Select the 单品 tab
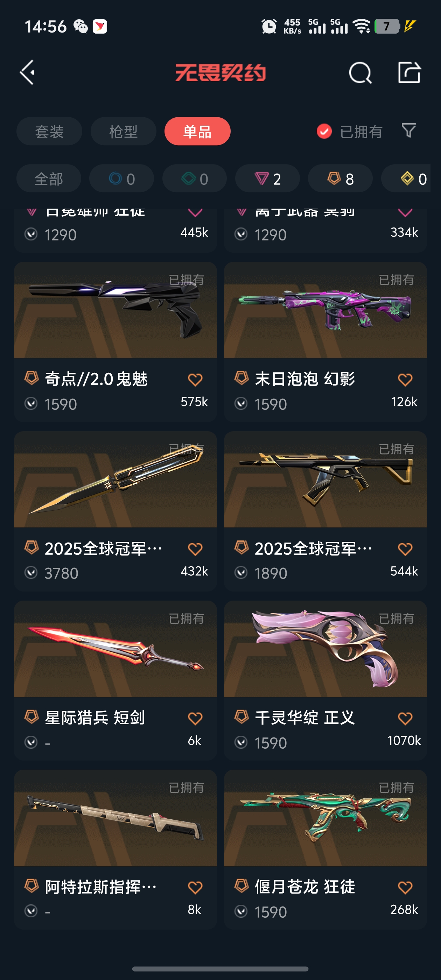Screen dimensions: 441x980 pyautogui.click(x=197, y=131)
